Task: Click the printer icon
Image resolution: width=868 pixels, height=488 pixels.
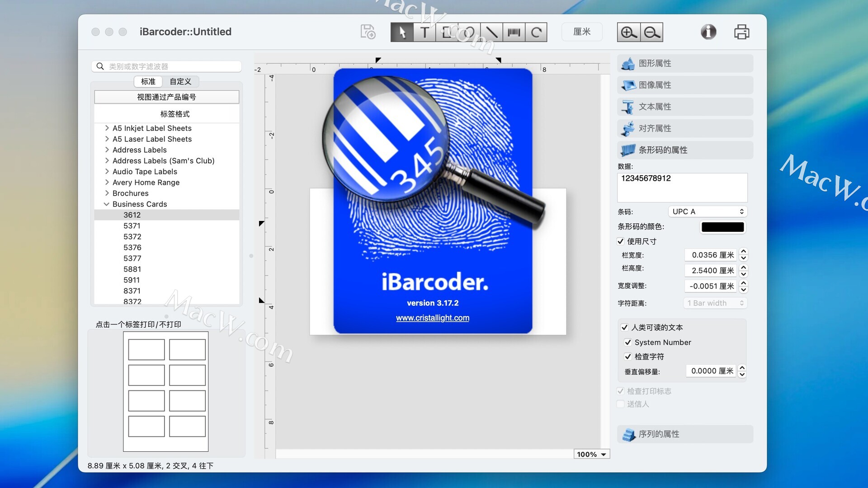Action: coord(741,32)
